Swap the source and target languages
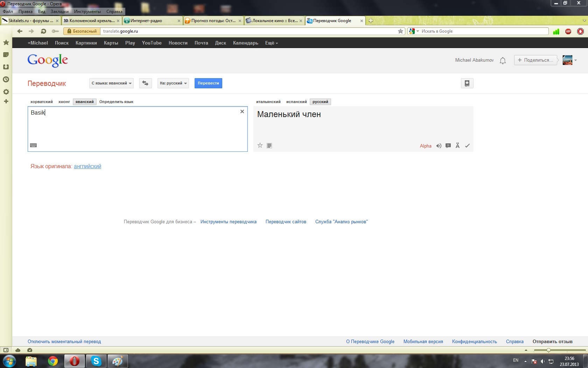The height and width of the screenshot is (368, 588). (x=145, y=83)
